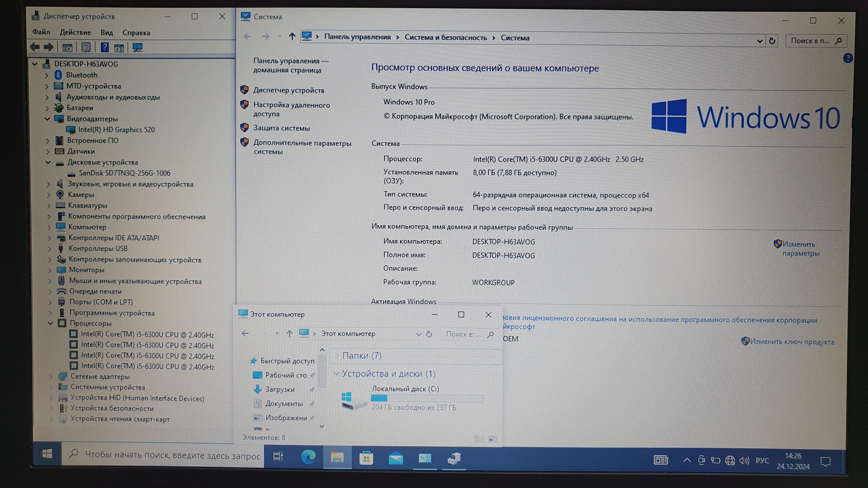Image resolution: width=868 pixels, height=488 pixels.
Task: Click the properties sheet toolbar icon
Action: click(x=86, y=47)
